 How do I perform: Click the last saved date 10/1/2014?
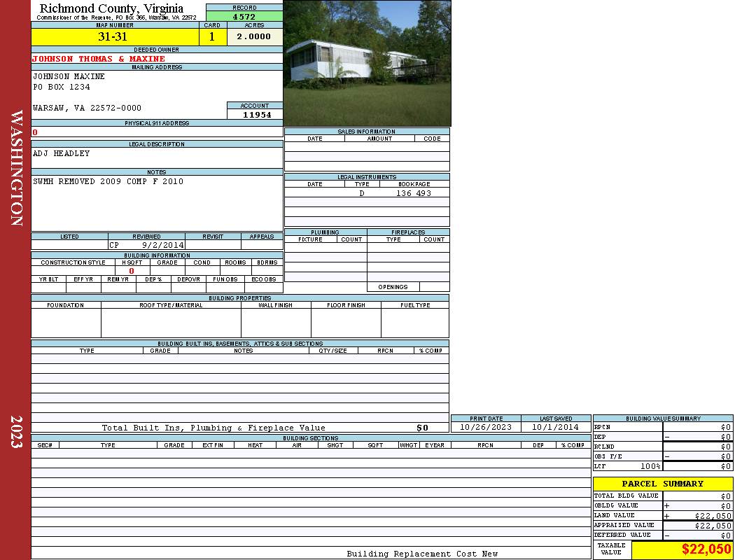click(556, 427)
